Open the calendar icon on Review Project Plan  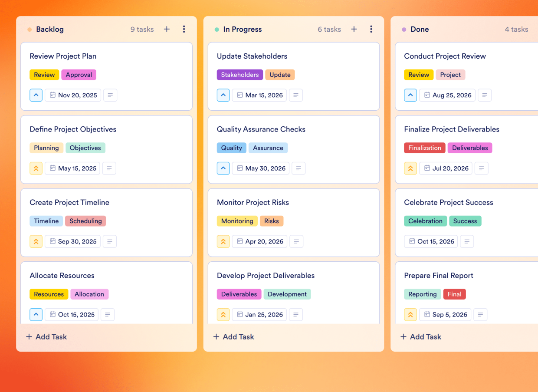click(54, 95)
